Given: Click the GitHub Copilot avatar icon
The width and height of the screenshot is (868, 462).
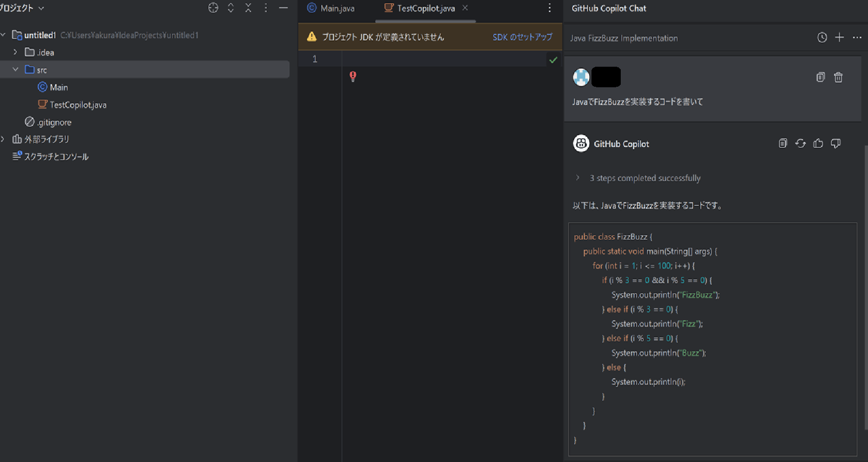Looking at the screenshot, I should 581,144.
